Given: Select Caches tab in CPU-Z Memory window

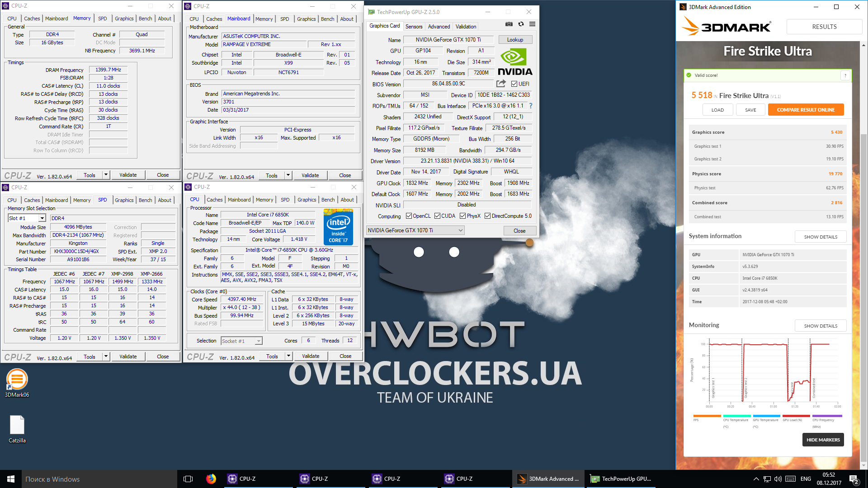Looking at the screenshot, I should pos(32,19).
